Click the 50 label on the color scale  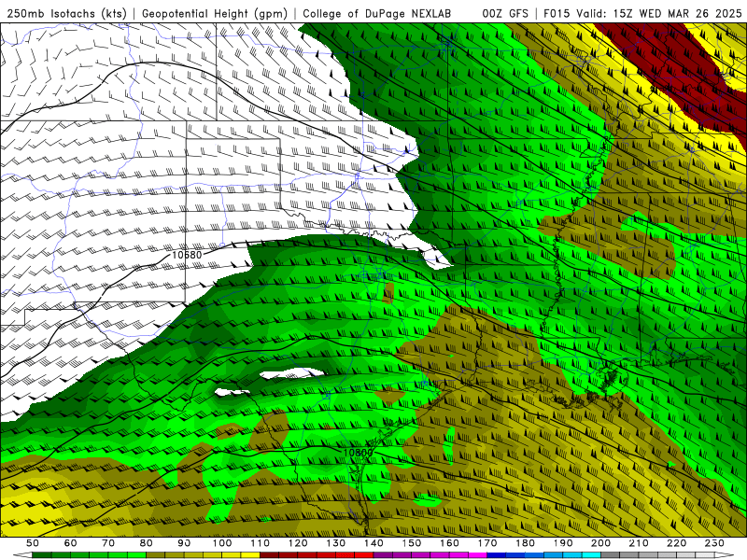pyautogui.click(x=33, y=543)
